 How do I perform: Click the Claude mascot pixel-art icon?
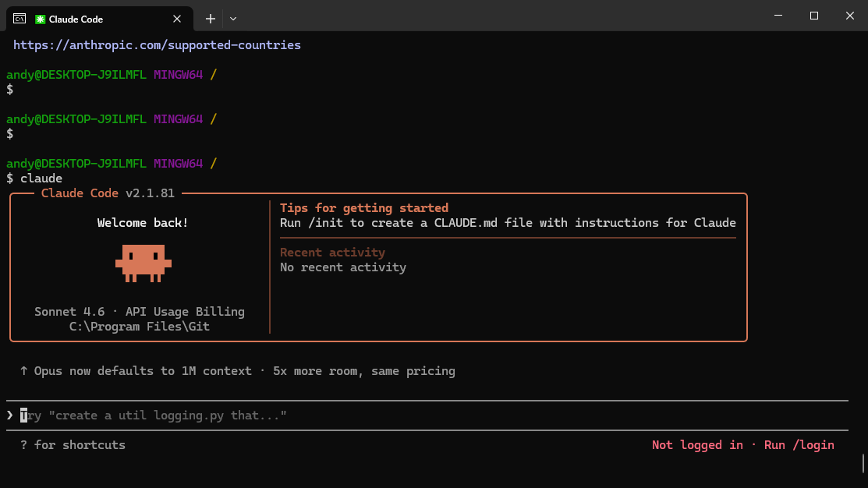pos(143,263)
